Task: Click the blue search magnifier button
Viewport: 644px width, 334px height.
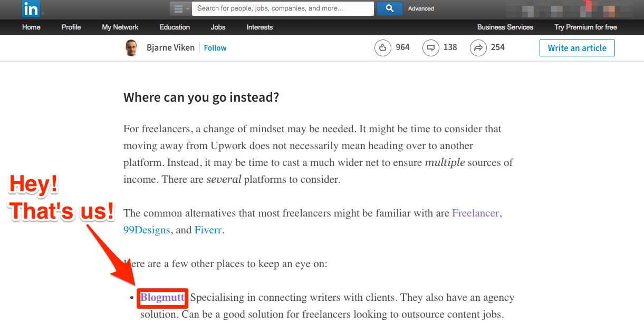Action: [390, 8]
